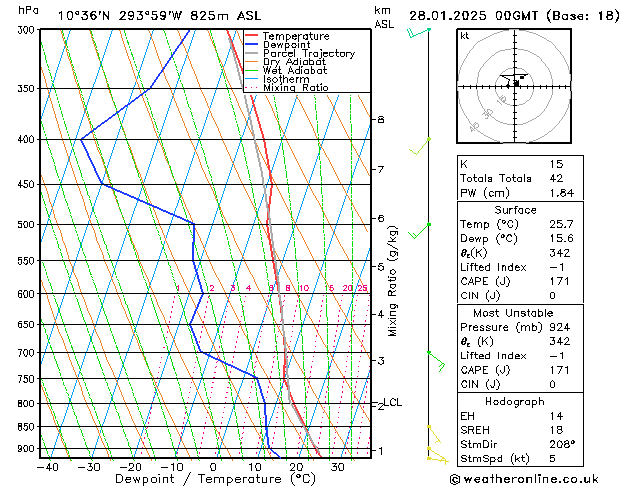This screenshot has height=486, width=629.
Task: Click the Most Unstable section header
Action: (x=516, y=312)
